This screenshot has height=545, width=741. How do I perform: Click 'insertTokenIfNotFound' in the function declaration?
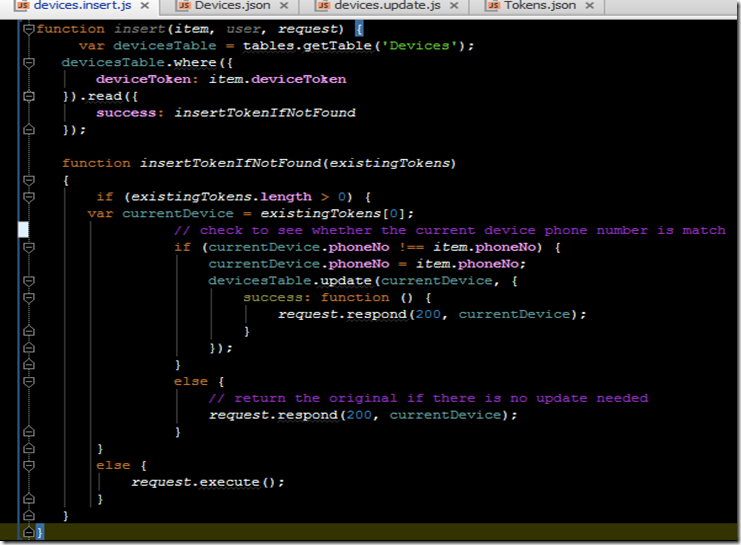(x=230, y=163)
